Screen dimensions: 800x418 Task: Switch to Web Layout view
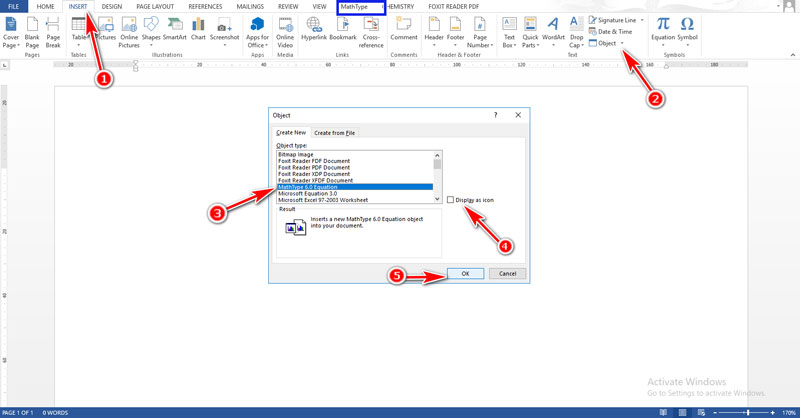[702, 412]
